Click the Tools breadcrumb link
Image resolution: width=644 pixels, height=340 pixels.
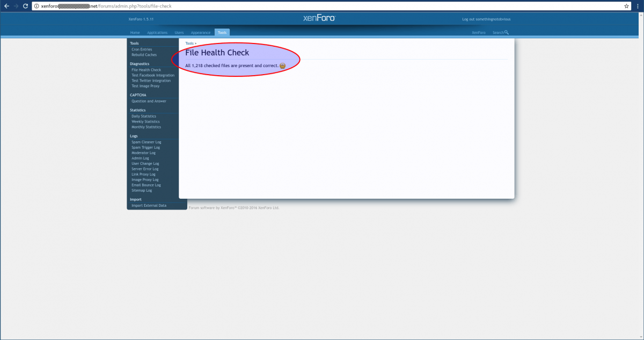point(189,43)
